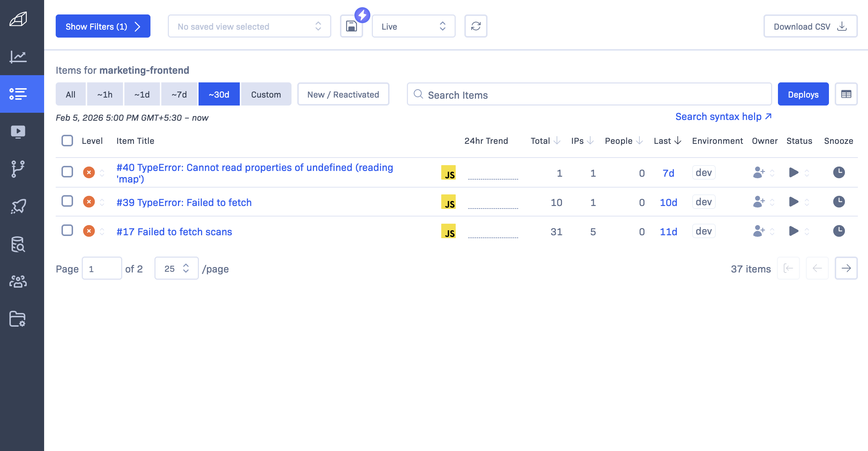Viewport: 868px width, 451px height.
Task: Open the Live mode dropdown
Action: pos(413,26)
